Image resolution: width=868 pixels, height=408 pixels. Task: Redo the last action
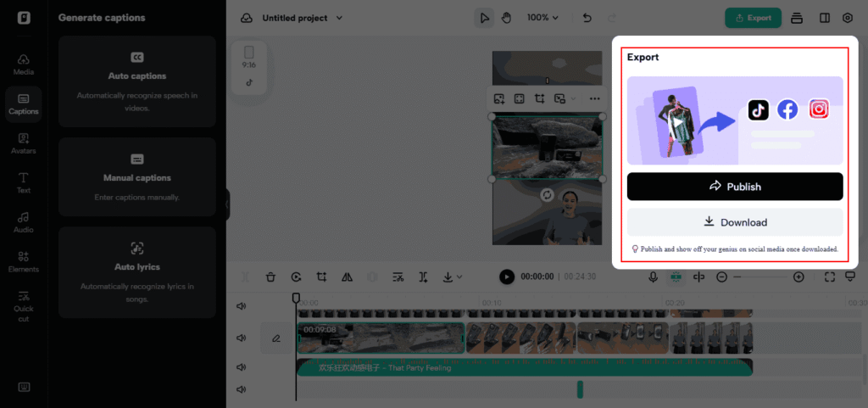pyautogui.click(x=612, y=19)
